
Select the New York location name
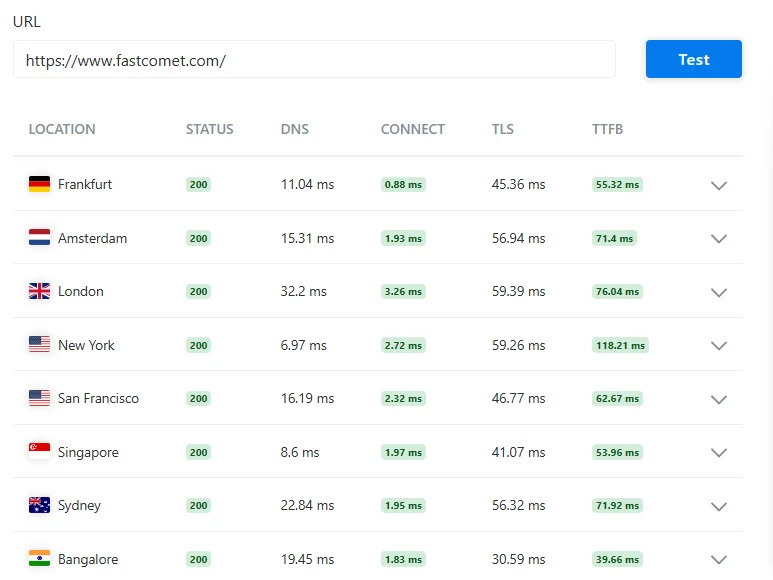click(86, 345)
